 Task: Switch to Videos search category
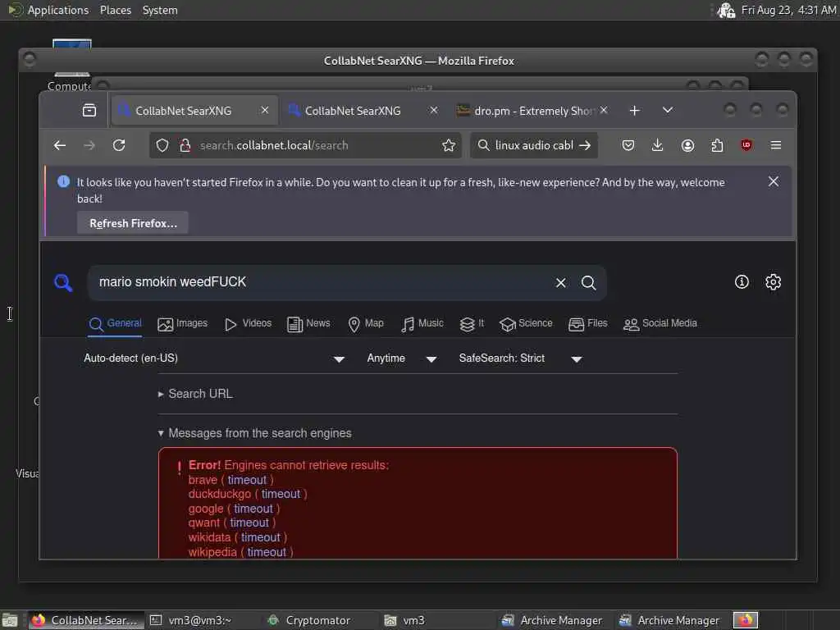pyautogui.click(x=248, y=323)
